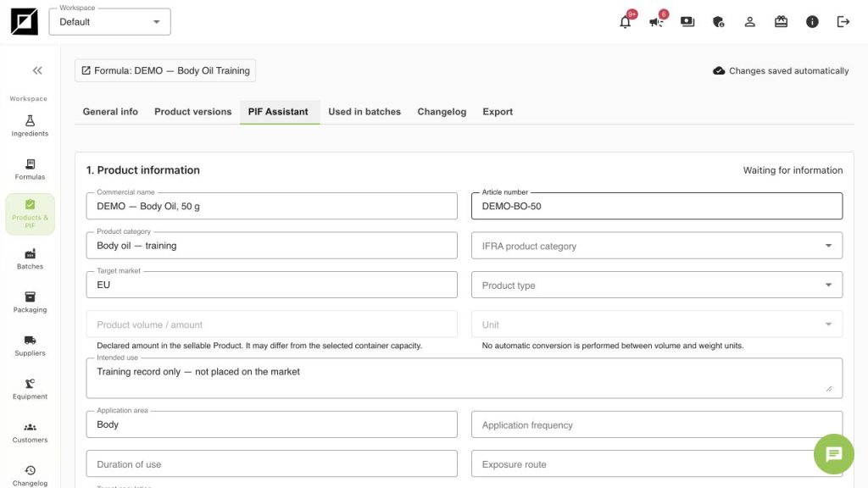Open the user profile icon
This screenshot has height=488, width=868.
point(749,21)
